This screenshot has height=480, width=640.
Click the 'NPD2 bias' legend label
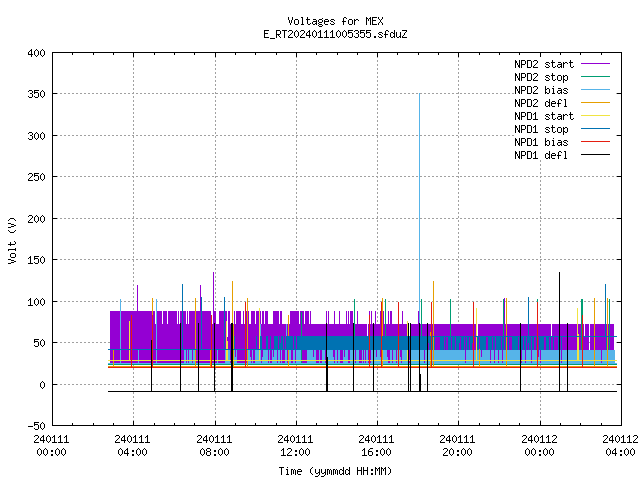click(541, 90)
